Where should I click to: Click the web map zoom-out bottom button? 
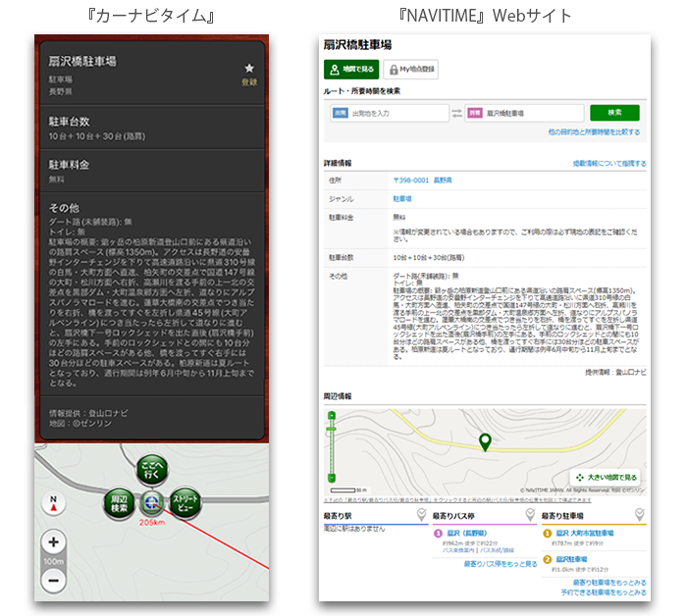click(x=332, y=478)
